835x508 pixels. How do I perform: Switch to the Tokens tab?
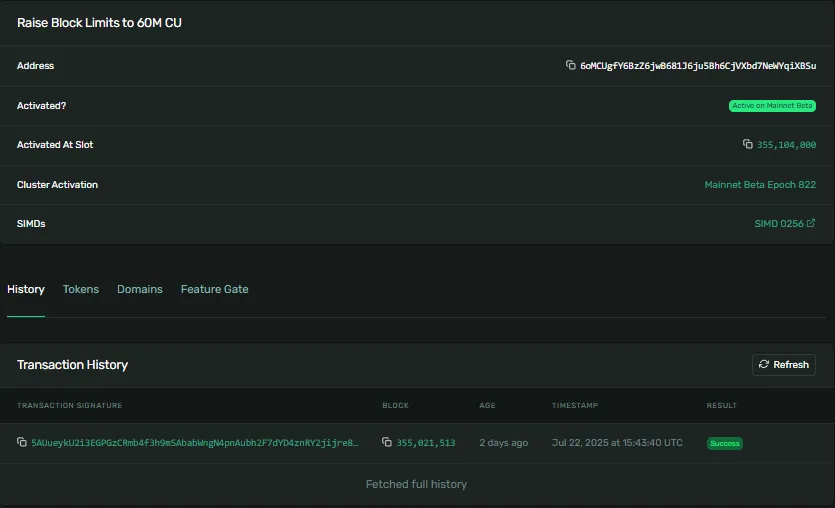81,289
